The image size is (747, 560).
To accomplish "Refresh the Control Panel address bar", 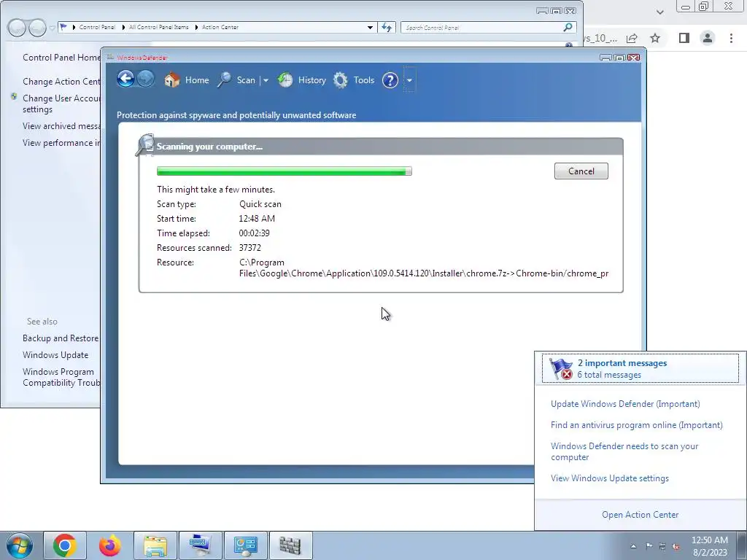I will point(387,28).
